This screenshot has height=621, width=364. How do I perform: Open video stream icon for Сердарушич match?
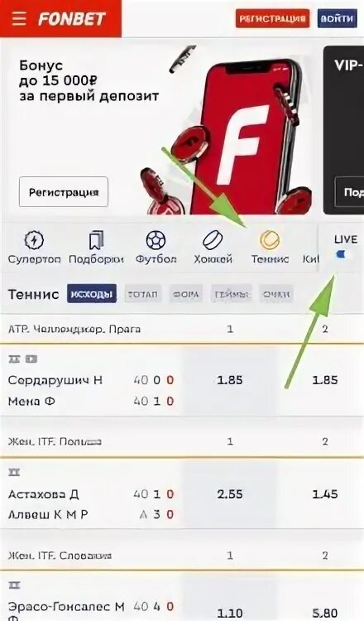click(x=31, y=359)
